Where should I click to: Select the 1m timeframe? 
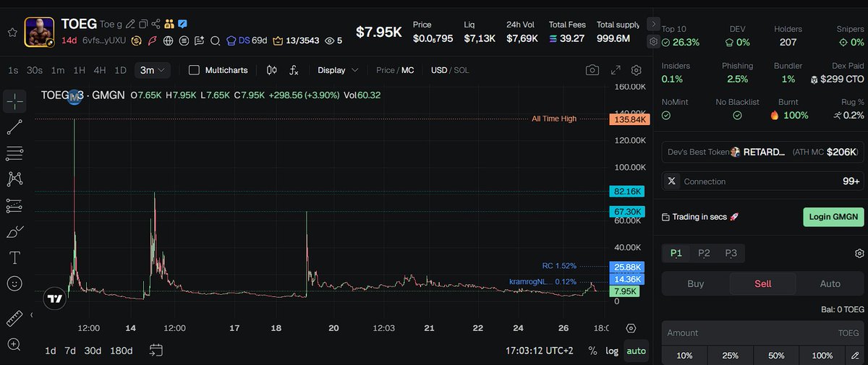[x=58, y=70]
